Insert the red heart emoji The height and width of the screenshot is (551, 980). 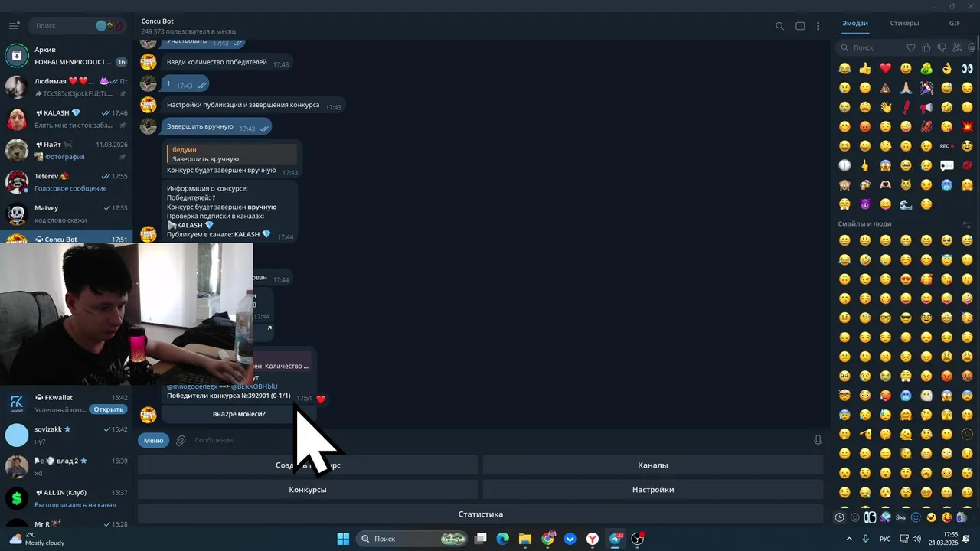coord(885,68)
